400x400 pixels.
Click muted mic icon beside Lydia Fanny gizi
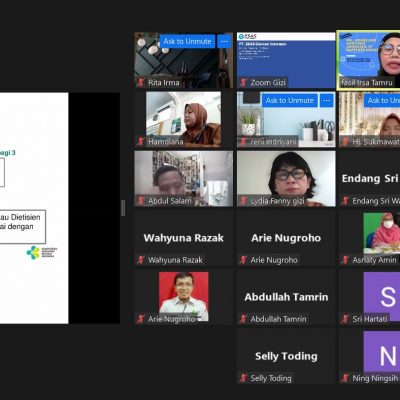click(244, 201)
